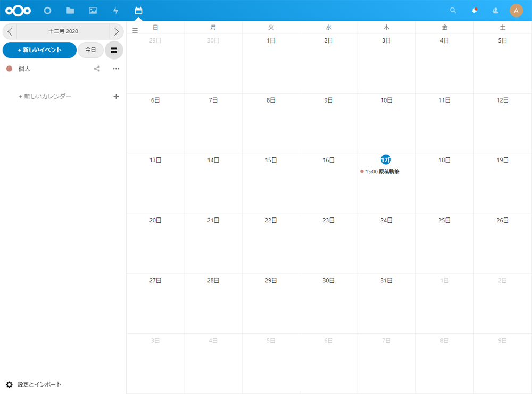Open the Files folder icon

point(70,11)
